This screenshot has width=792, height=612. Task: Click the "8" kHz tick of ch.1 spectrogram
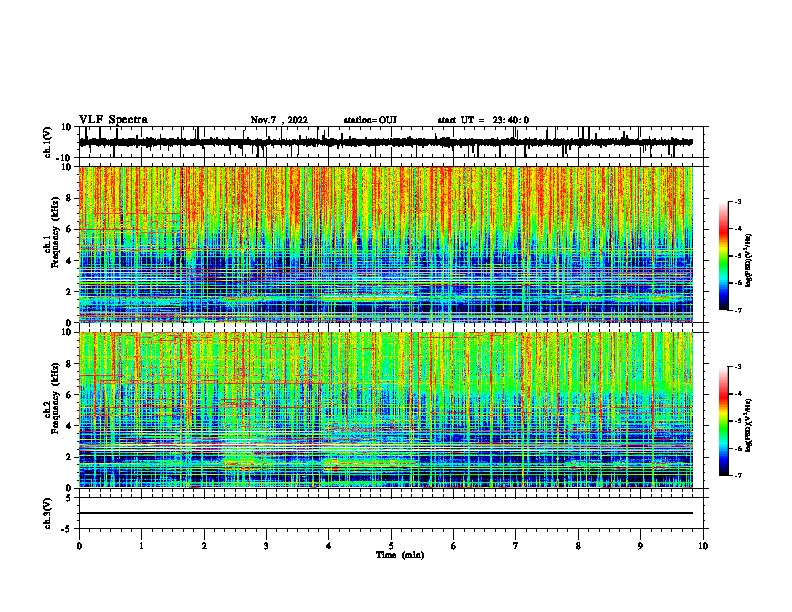coord(69,198)
